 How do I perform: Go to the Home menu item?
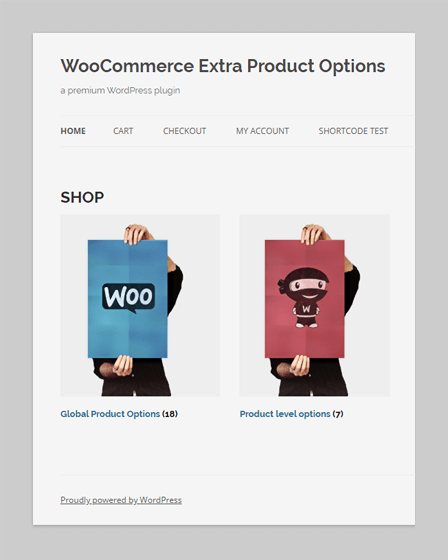coord(73,131)
